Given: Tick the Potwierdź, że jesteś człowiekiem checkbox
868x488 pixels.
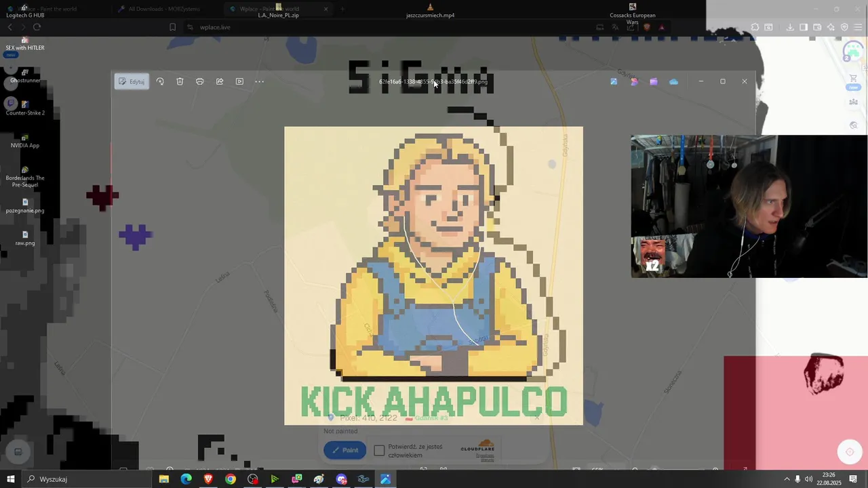Looking at the screenshot, I should [379, 451].
